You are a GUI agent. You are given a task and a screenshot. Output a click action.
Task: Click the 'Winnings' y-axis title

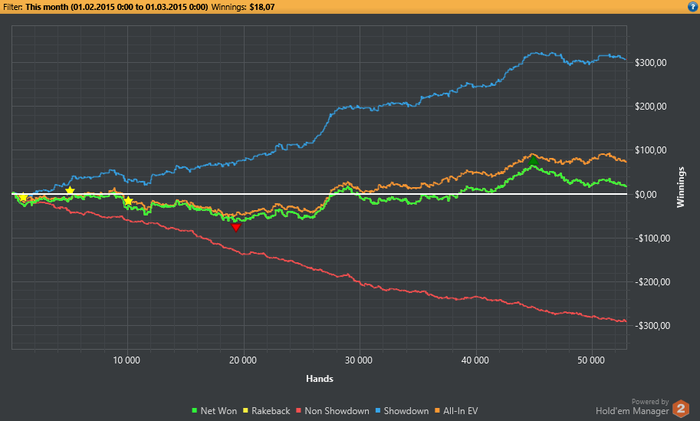tap(680, 187)
